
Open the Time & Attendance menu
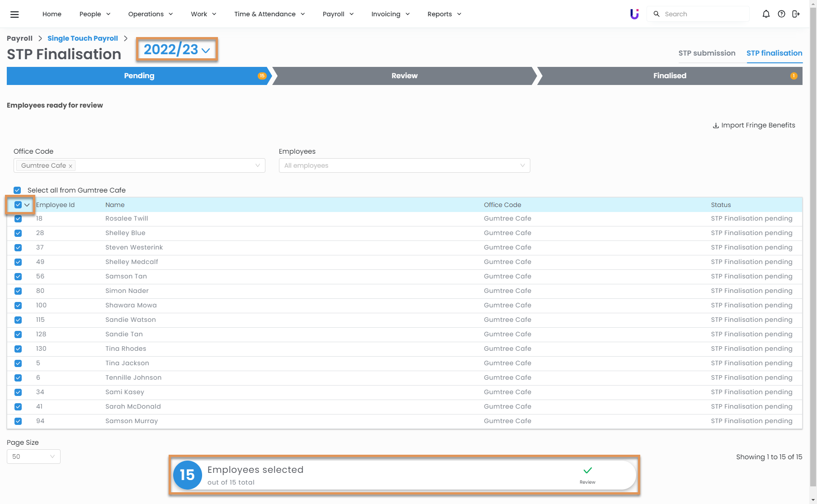tap(269, 14)
